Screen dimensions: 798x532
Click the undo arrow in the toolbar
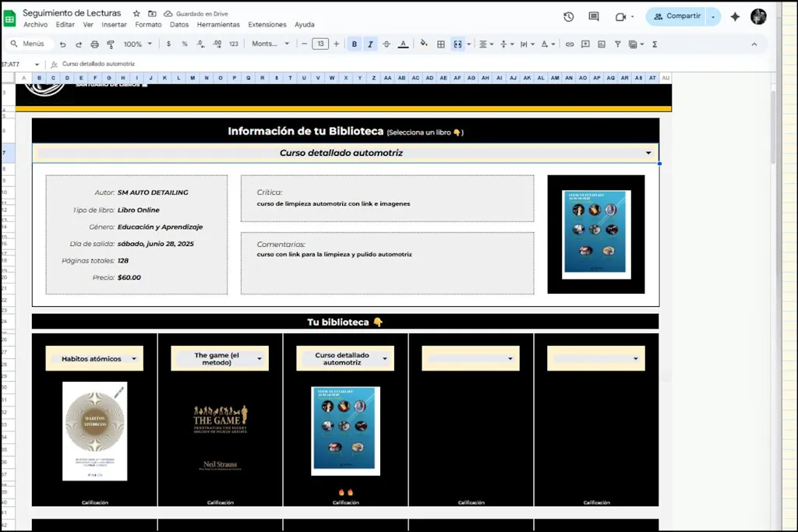(x=63, y=44)
